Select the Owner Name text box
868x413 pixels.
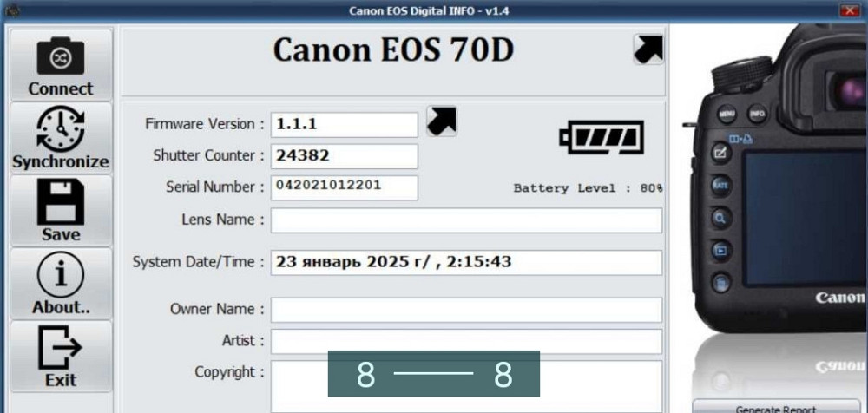click(x=466, y=310)
